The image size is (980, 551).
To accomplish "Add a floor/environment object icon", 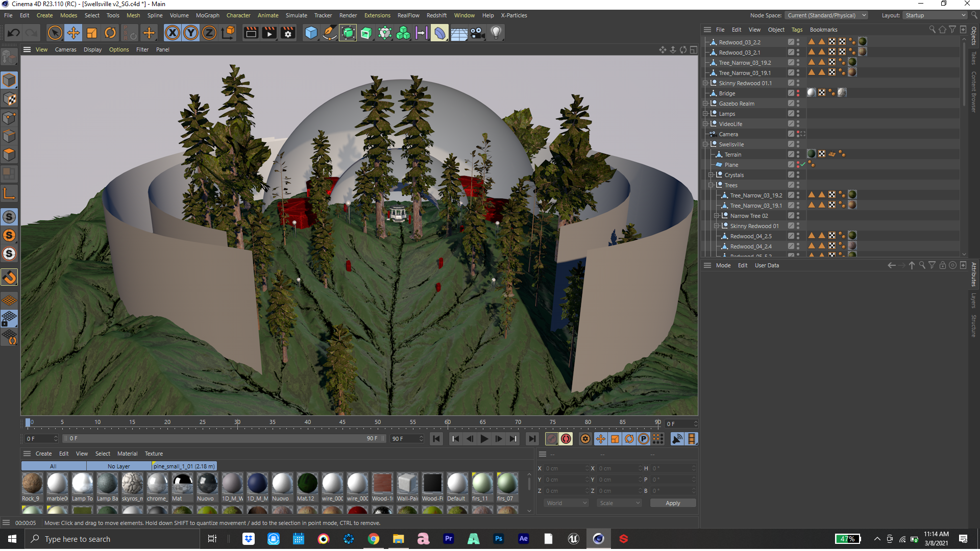I will [459, 33].
